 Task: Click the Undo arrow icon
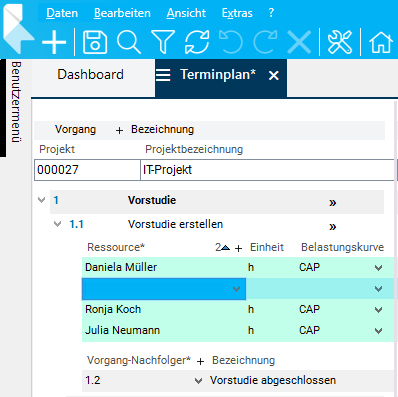[x=231, y=42]
